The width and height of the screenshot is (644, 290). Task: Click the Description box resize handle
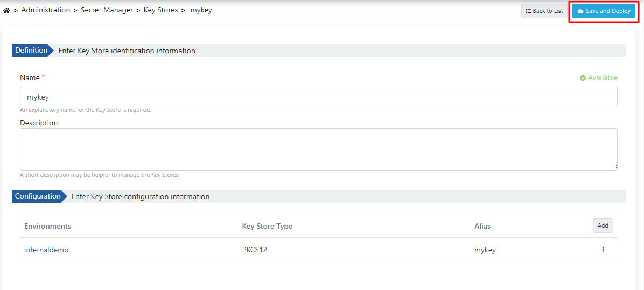pyautogui.click(x=614, y=167)
